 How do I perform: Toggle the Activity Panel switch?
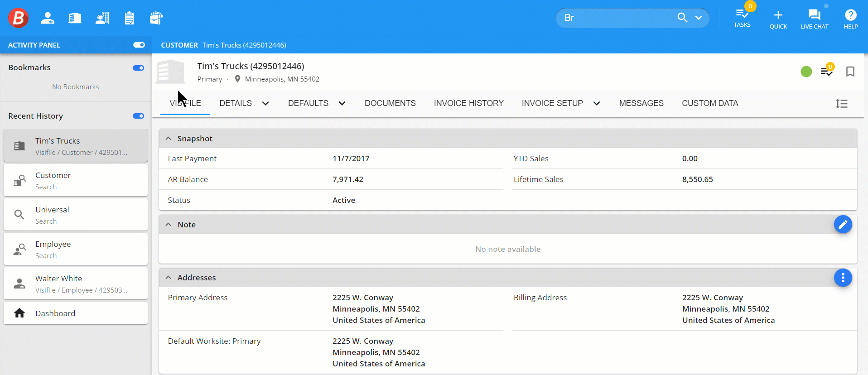(139, 45)
